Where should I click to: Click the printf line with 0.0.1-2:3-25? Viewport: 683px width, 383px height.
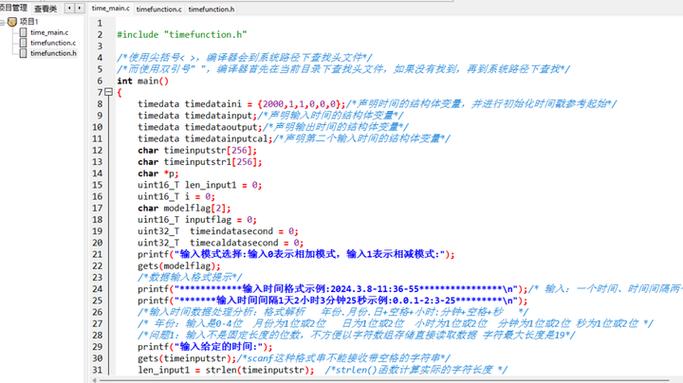333,301
